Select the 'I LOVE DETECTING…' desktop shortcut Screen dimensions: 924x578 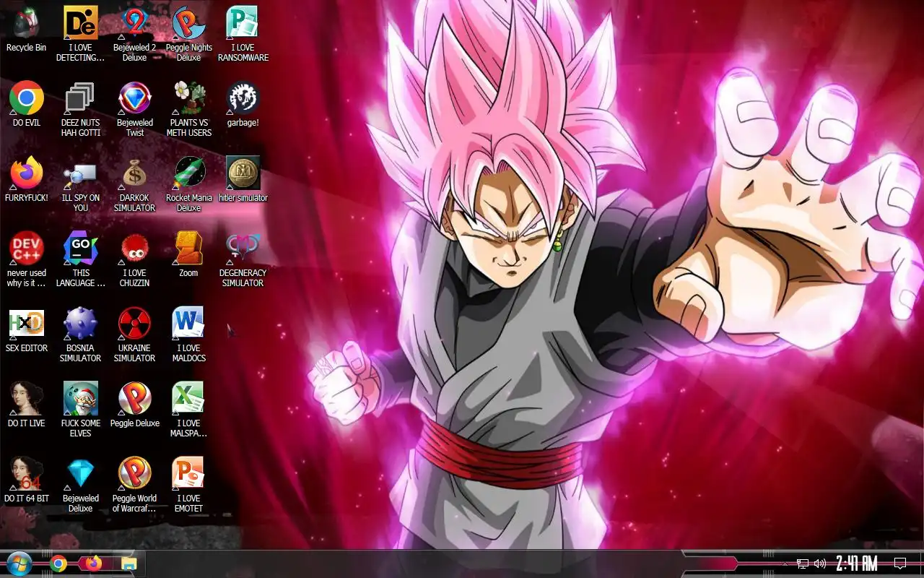(x=80, y=33)
